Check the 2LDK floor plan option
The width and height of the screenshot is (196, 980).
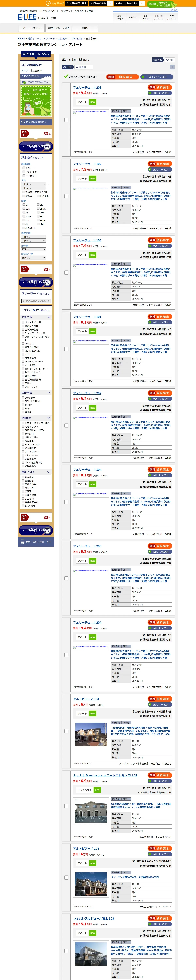coord(24,216)
